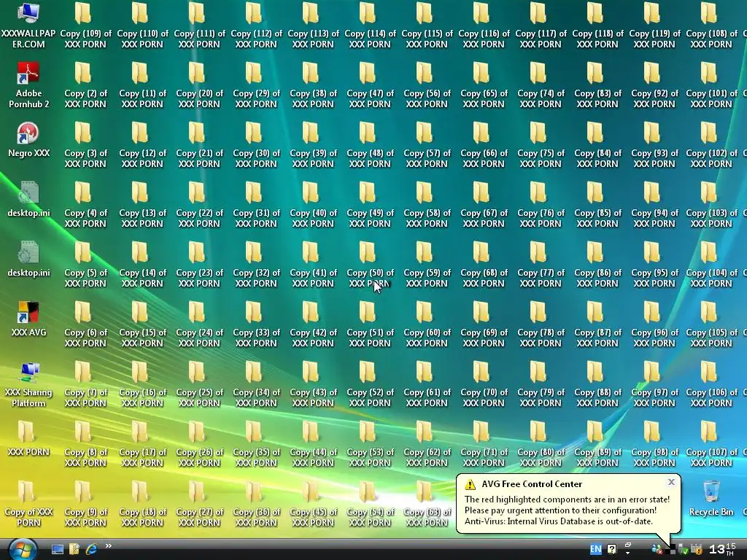The image size is (747, 560).
Task: Open the XXX Sharing Platform shortcut
Action: click(x=28, y=384)
